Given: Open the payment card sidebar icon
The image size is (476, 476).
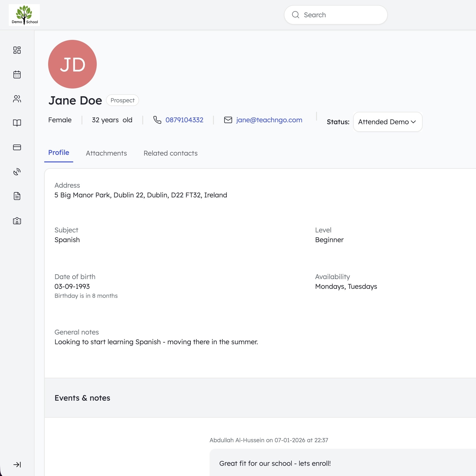Looking at the screenshot, I should tap(17, 147).
